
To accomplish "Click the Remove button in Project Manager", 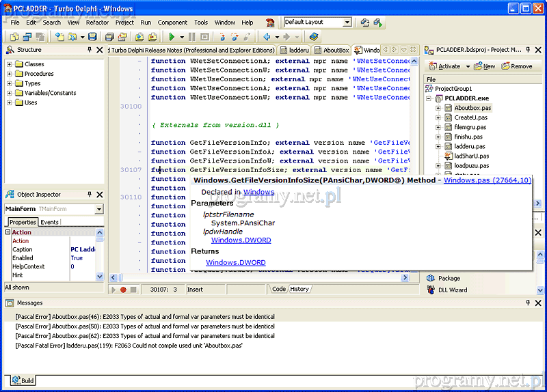I will pyautogui.click(x=516, y=66).
